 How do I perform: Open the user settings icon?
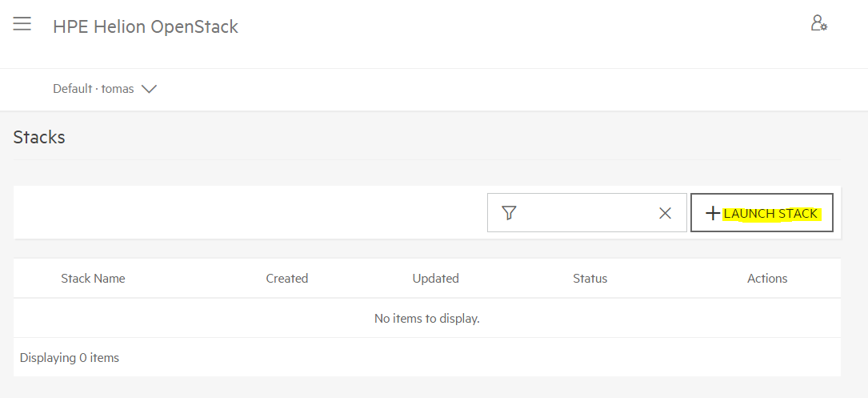click(x=818, y=23)
